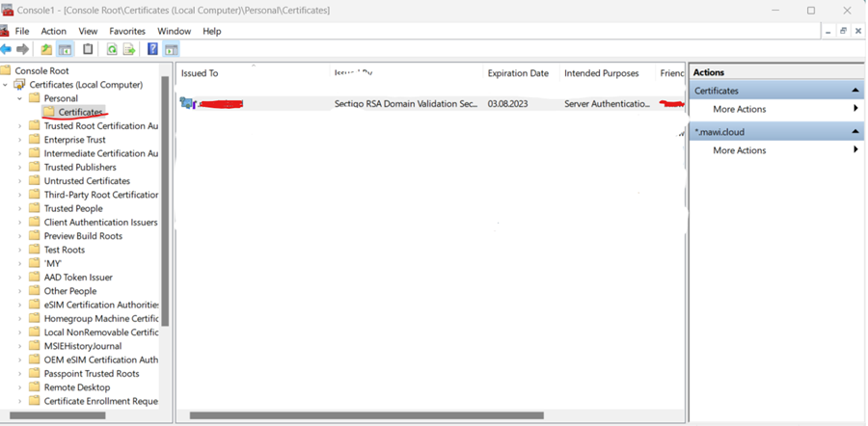Click the certificate list horizontal scrollbar
The width and height of the screenshot is (868, 426).
pyautogui.click(x=366, y=416)
